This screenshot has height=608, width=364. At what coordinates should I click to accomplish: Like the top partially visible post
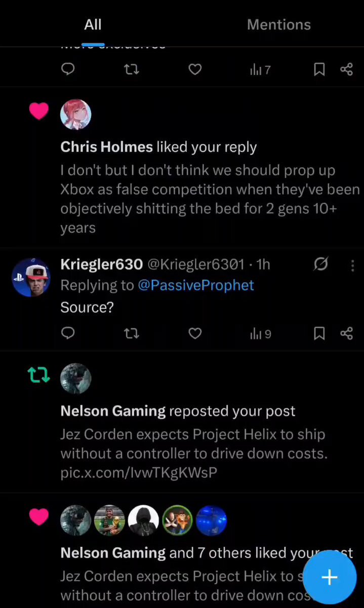(x=195, y=69)
